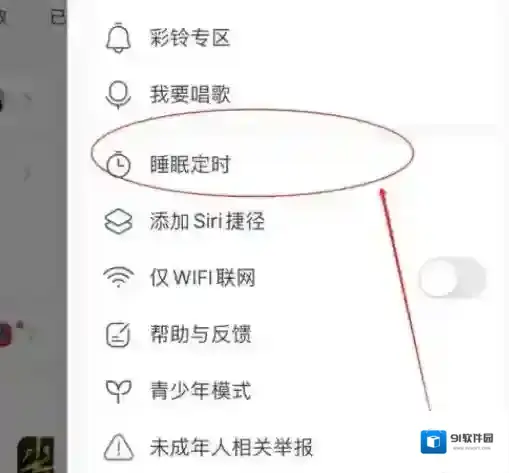Open the 彩铃专区 menu entry
Viewport: 509px width, 473px height.
click(x=190, y=37)
